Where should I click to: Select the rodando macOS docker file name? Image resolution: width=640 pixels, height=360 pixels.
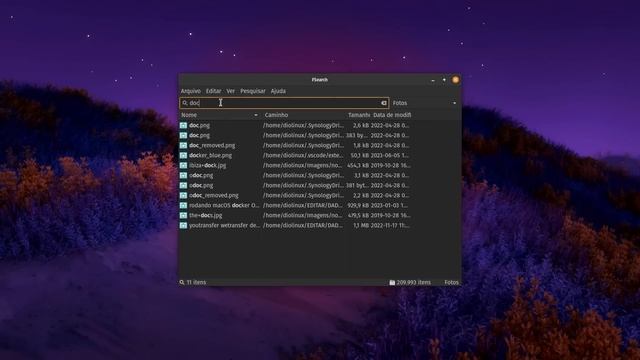click(x=224, y=205)
